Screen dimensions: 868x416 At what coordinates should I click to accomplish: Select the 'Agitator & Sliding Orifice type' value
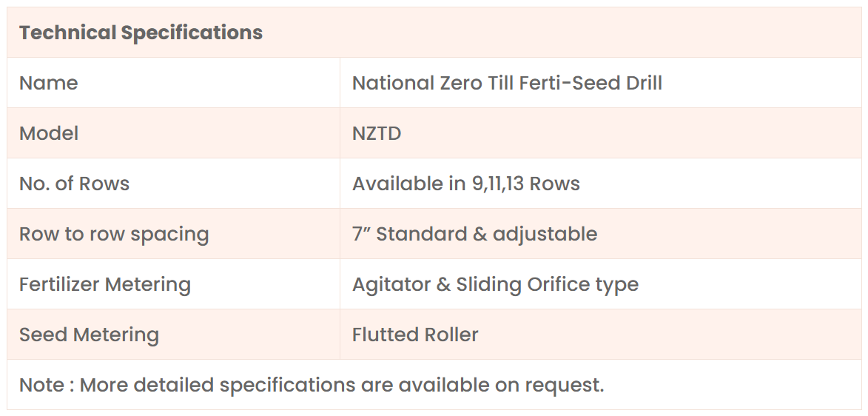click(495, 284)
